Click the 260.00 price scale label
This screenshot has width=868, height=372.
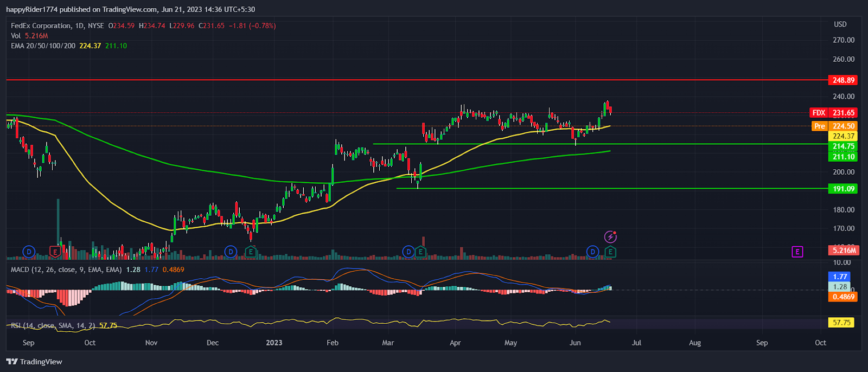point(844,59)
